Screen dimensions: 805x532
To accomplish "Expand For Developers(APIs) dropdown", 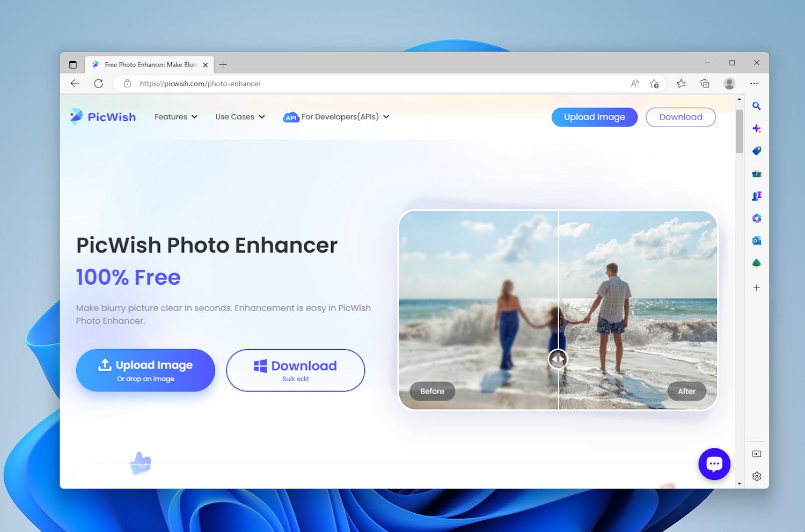I will click(336, 117).
